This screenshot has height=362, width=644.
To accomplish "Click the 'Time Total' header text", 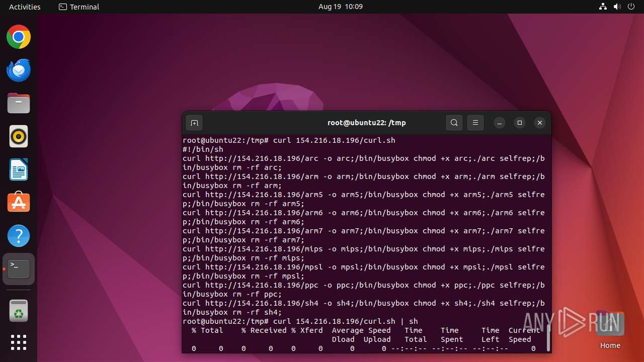I will tap(415, 335).
